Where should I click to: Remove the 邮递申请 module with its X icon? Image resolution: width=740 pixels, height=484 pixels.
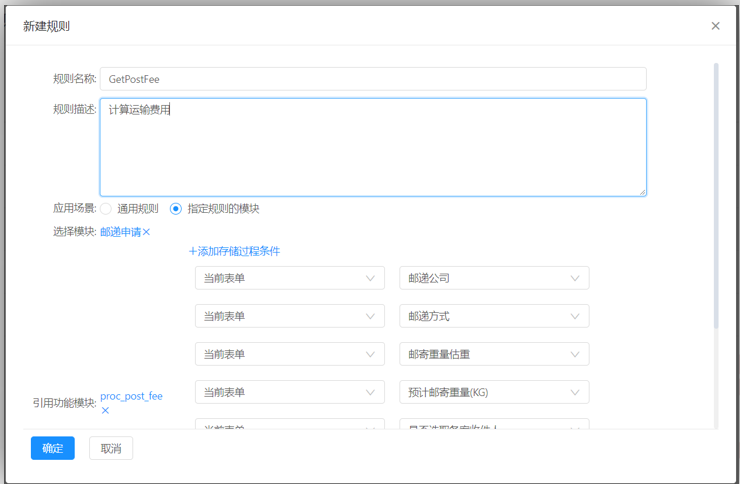(146, 232)
